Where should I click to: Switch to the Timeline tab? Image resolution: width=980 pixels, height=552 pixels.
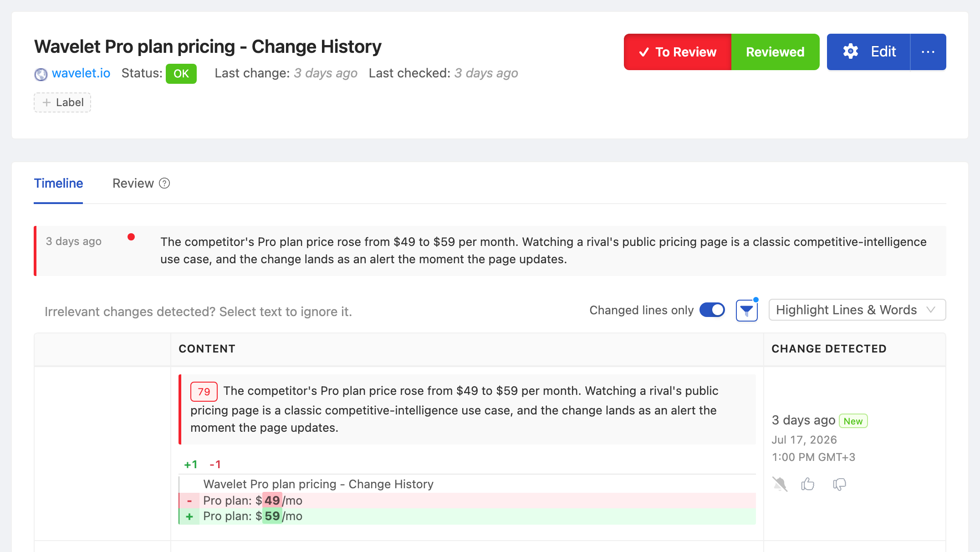point(58,183)
